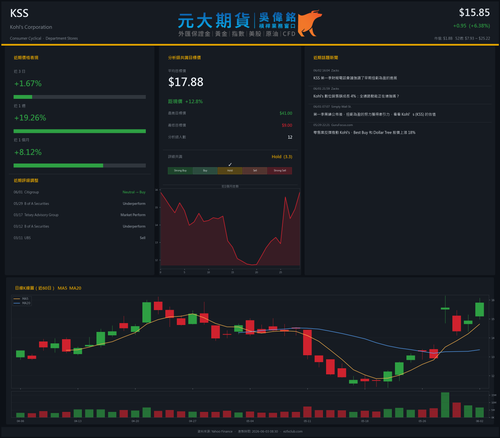Click the +8.12% one-month performance value

pos(28,152)
